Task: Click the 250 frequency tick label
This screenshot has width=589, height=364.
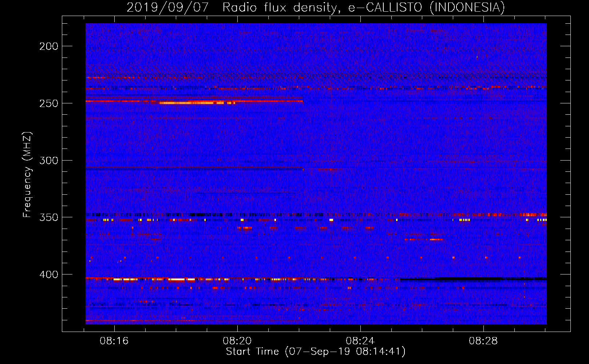Action: [49, 103]
